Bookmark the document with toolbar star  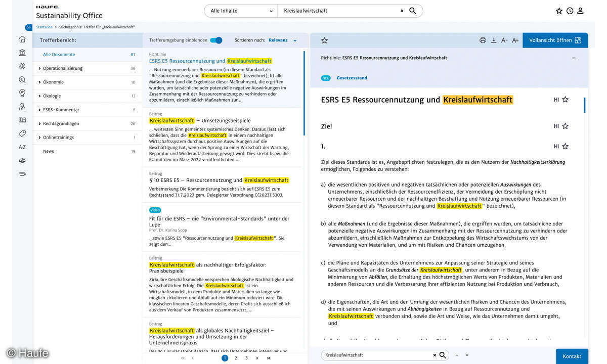(x=324, y=40)
